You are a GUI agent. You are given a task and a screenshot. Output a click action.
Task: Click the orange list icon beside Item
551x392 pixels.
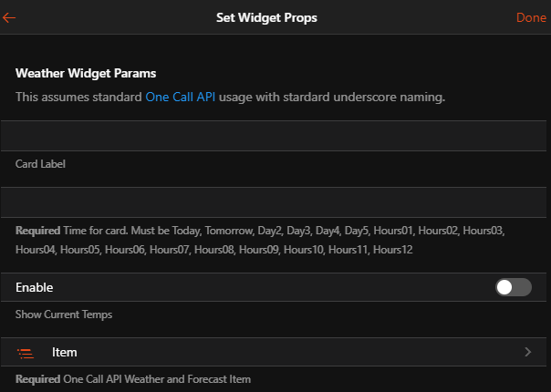click(x=26, y=353)
